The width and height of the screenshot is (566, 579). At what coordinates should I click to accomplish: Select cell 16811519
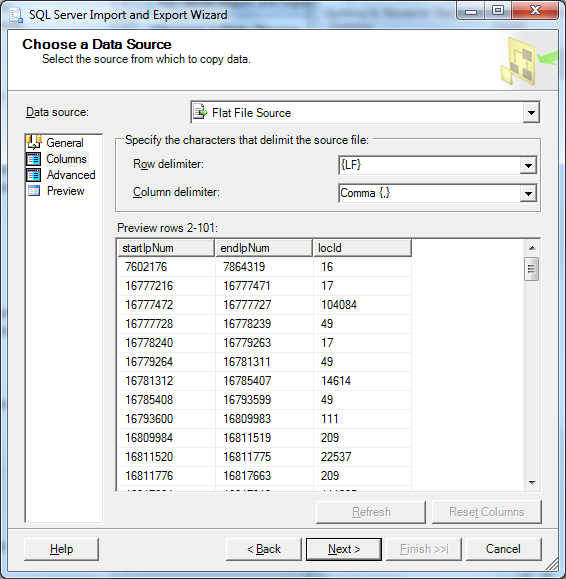click(x=264, y=438)
